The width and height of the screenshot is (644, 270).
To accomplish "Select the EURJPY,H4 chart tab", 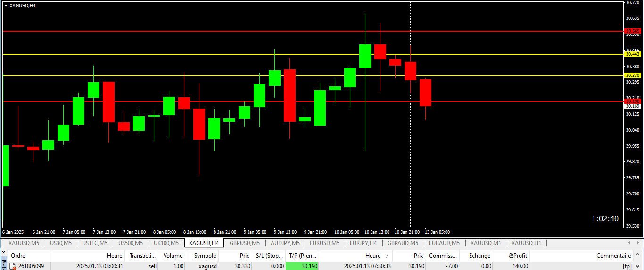I will 363,243.
